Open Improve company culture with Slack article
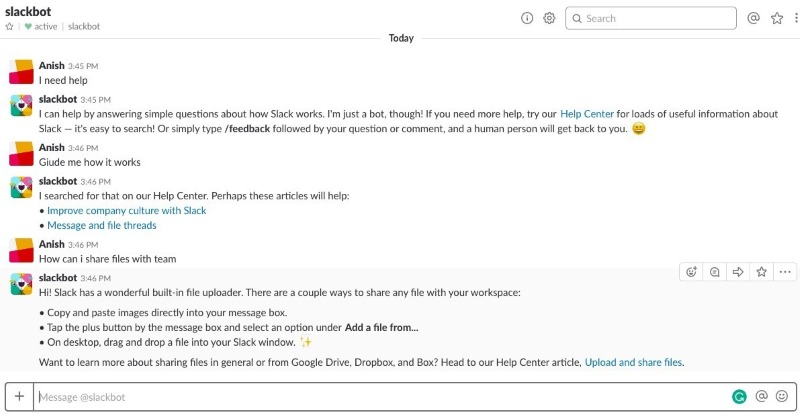This screenshot has width=800, height=419. (127, 210)
